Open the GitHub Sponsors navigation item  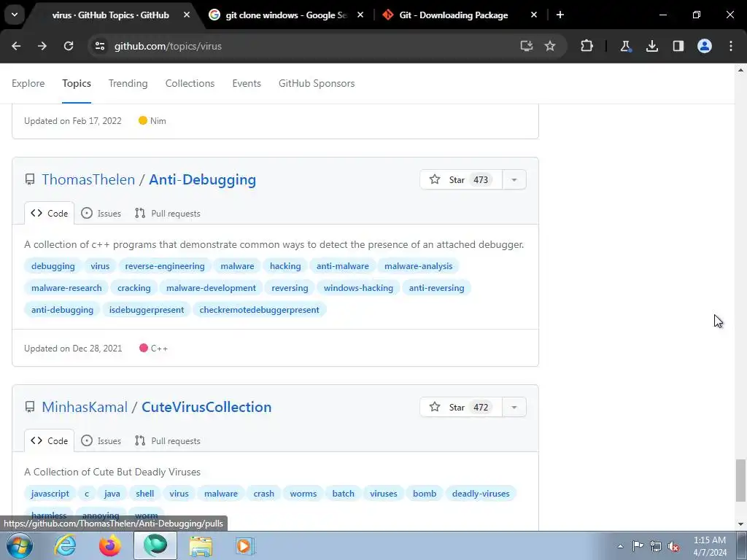(x=317, y=83)
